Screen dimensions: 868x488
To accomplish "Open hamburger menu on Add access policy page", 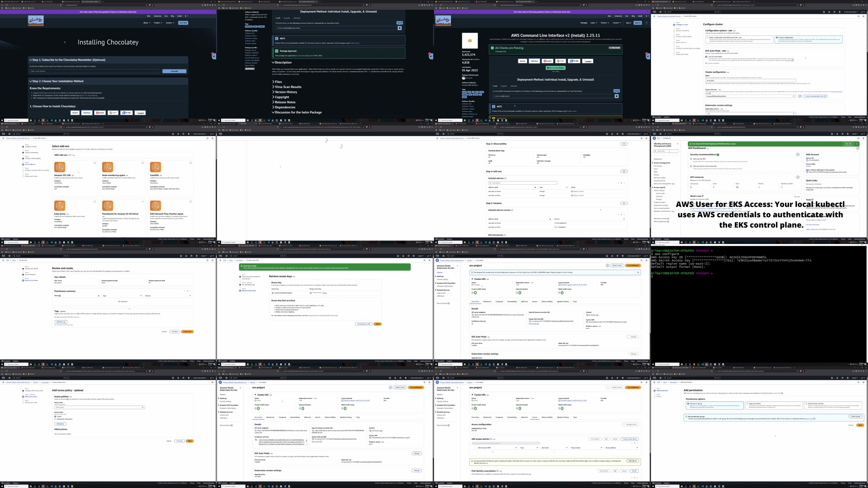I will [x=3, y=382].
